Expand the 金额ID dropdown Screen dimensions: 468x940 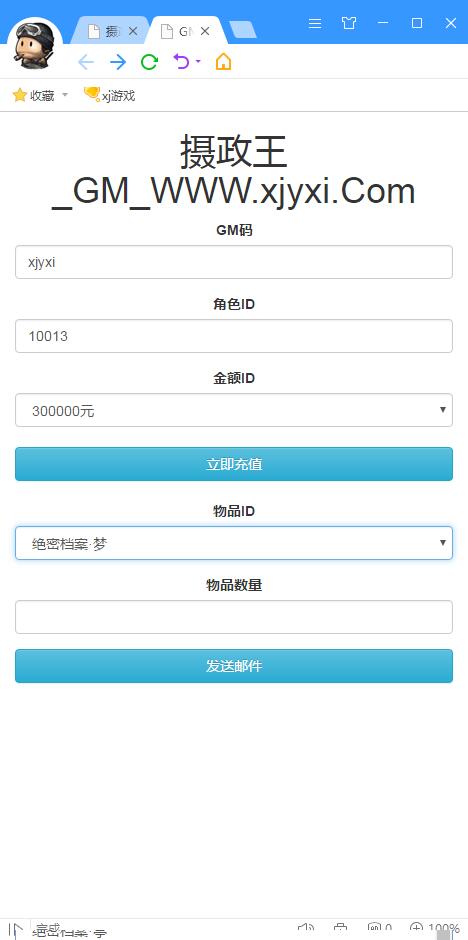pos(234,410)
